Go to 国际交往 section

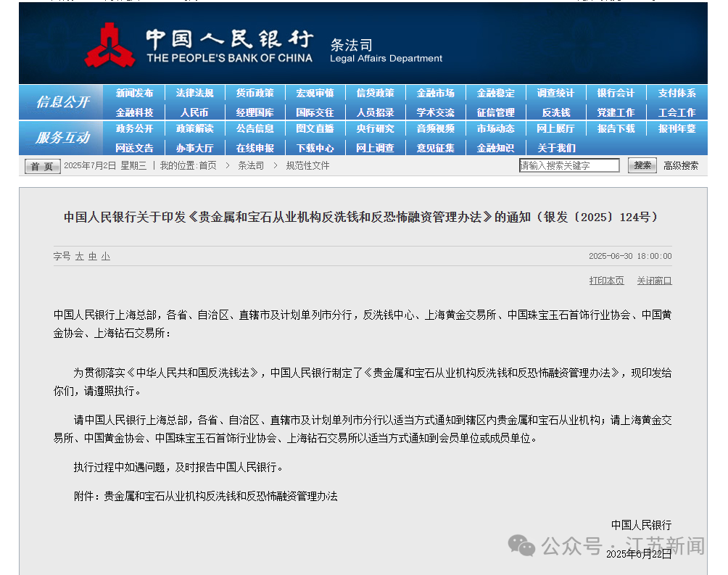(315, 112)
